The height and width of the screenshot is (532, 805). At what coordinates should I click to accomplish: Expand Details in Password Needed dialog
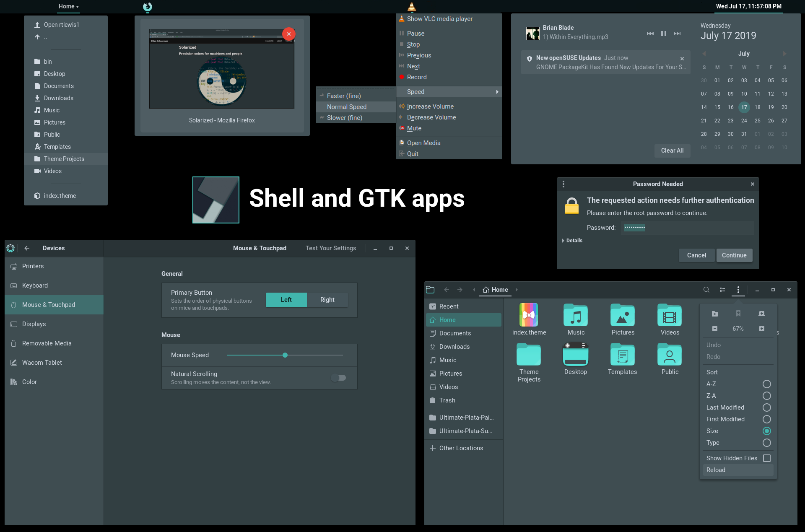tap(572, 241)
